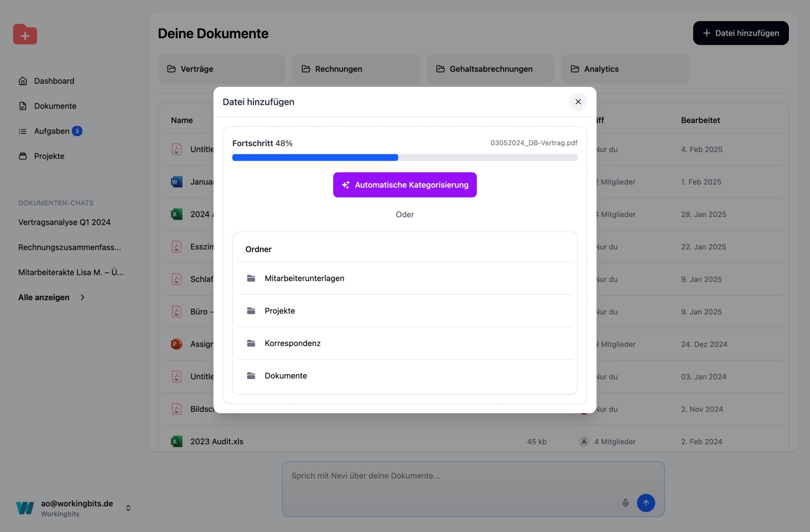Open Vertragsanalyse Q1 2024 chat
The width and height of the screenshot is (810, 532).
[64, 222]
